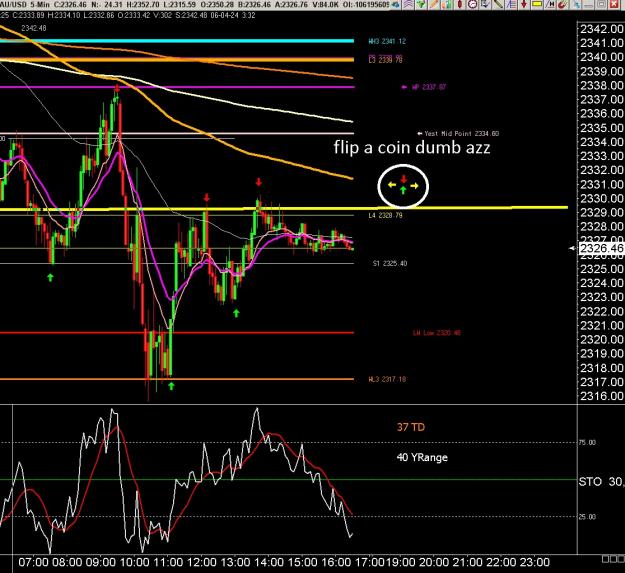This screenshot has width=625, height=573.
Task: Select the red down-arrow marker tool
Action: (524, 4)
